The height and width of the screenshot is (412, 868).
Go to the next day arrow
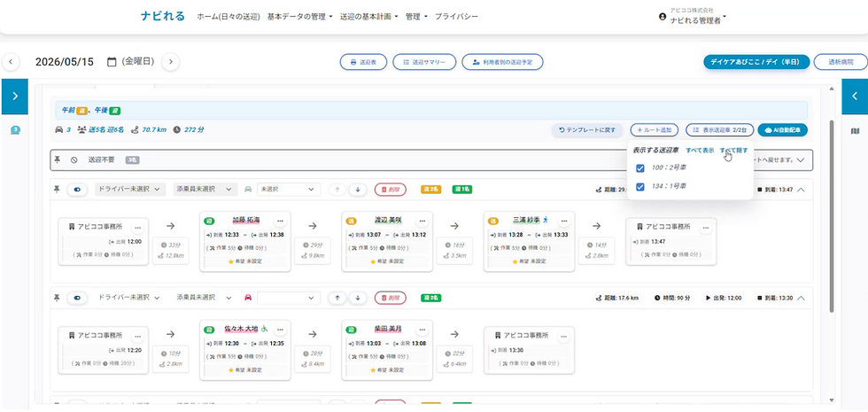pyautogui.click(x=170, y=61)
